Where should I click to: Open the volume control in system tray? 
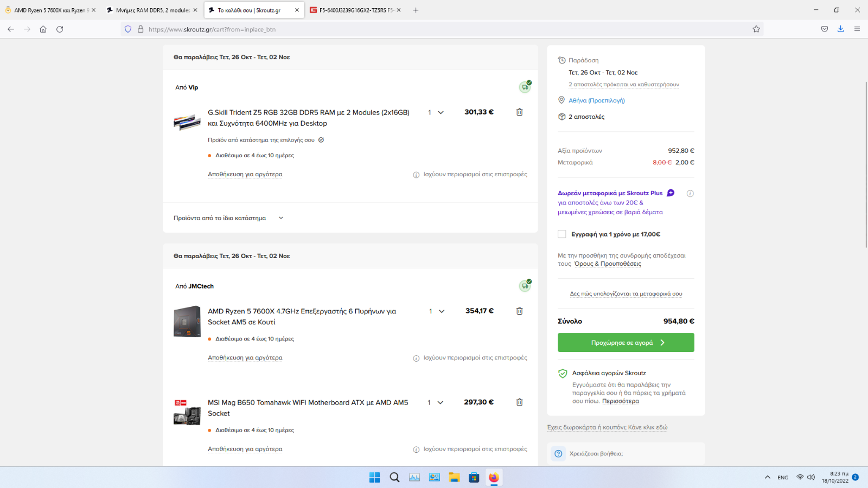[811, 477]
